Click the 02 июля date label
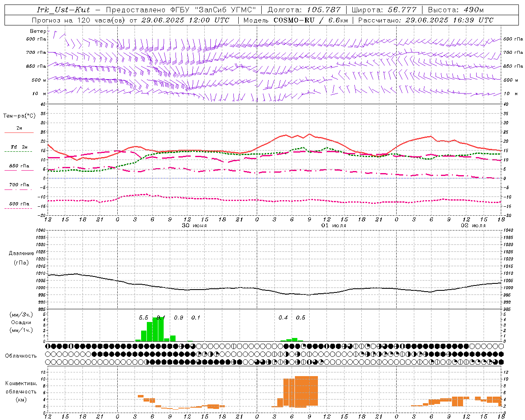The height and width of the screenshot is (420, 525). coord(473,226)
